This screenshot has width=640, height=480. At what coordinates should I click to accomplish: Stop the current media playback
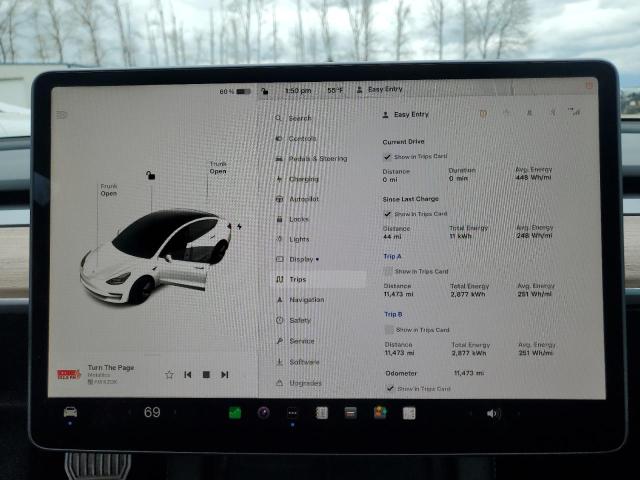(x=206, y=374)
